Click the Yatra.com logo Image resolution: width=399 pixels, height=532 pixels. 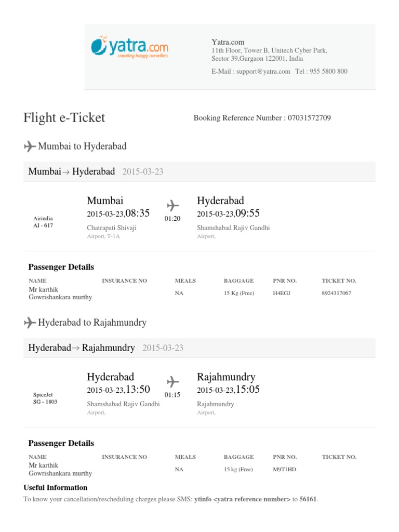point(129,47)
